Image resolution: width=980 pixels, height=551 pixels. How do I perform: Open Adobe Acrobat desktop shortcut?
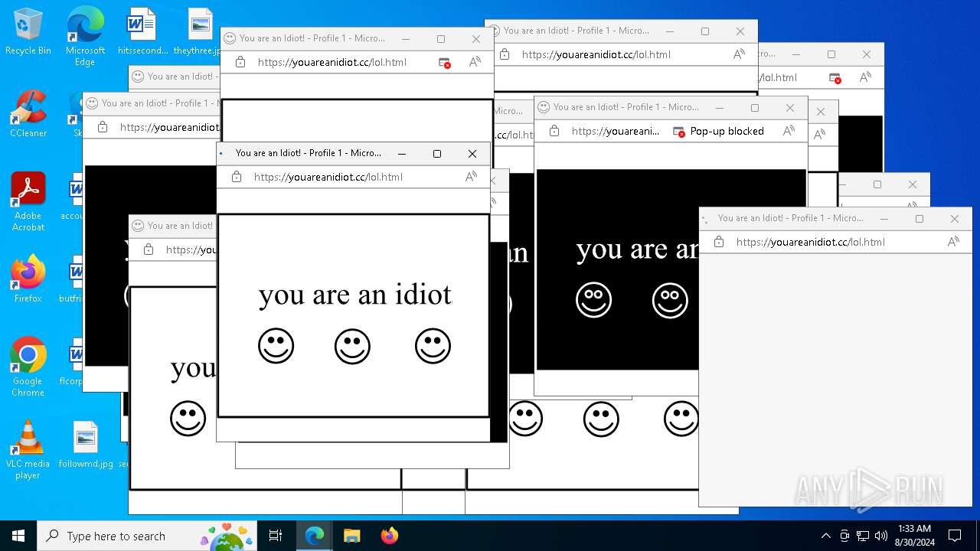[x=28, y=201]
